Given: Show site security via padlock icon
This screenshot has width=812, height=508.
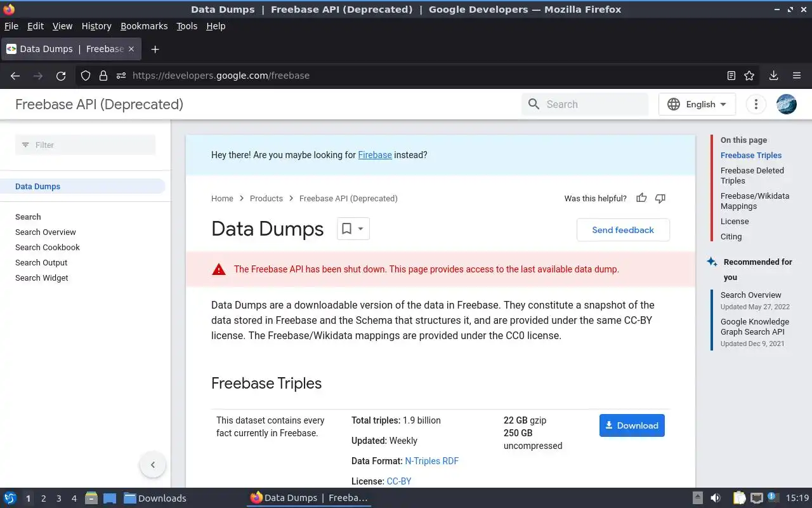Looking at the screenshot, I should coord(103,76).
